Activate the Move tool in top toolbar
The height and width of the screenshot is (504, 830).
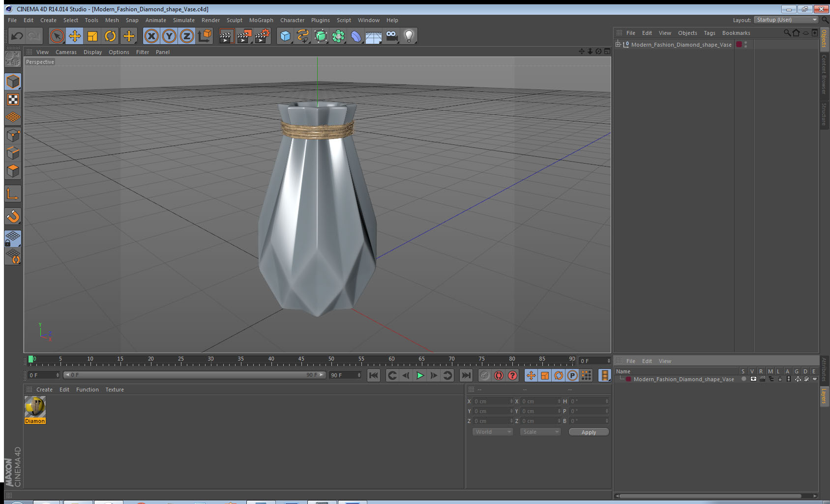[75, 36]
